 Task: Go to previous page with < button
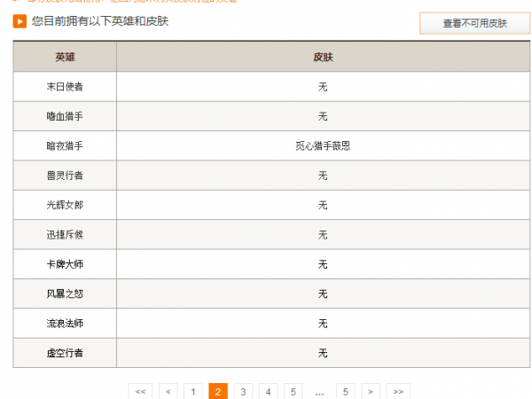tap(168, 392)
